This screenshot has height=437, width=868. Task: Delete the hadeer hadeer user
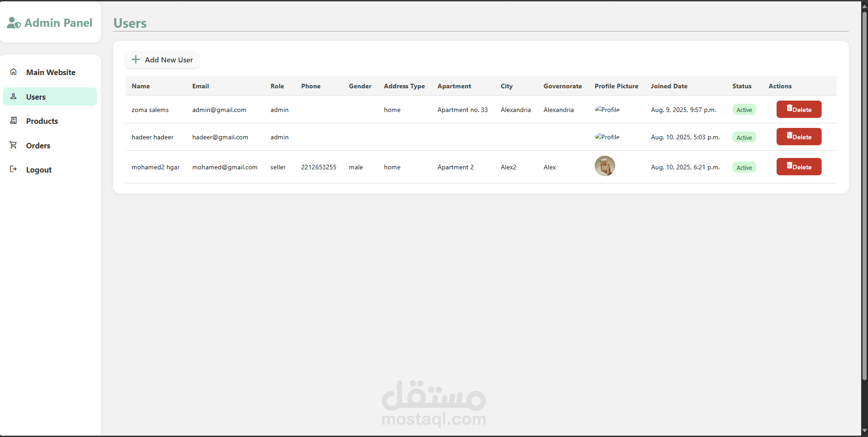tap(799, 137)
